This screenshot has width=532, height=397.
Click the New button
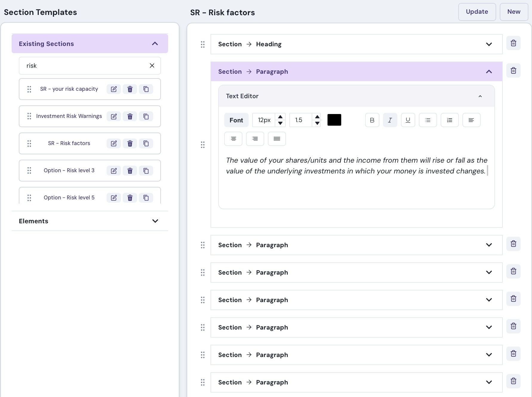tap(513, 12)
